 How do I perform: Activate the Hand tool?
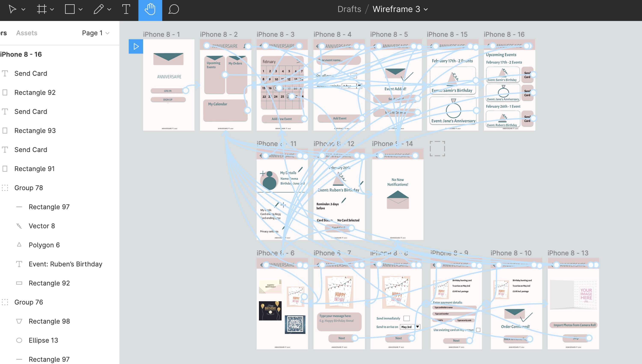(150, 10)
